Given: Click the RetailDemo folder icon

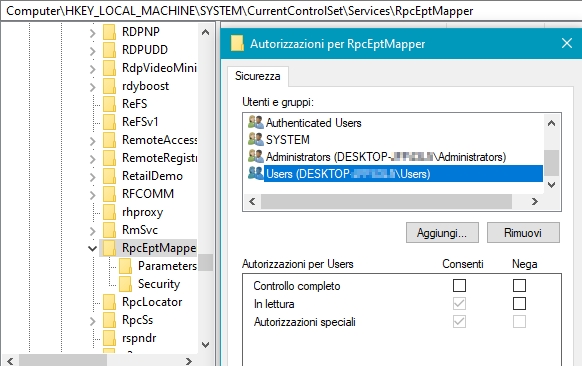Looking at the screenshot, I should (109, 176).
